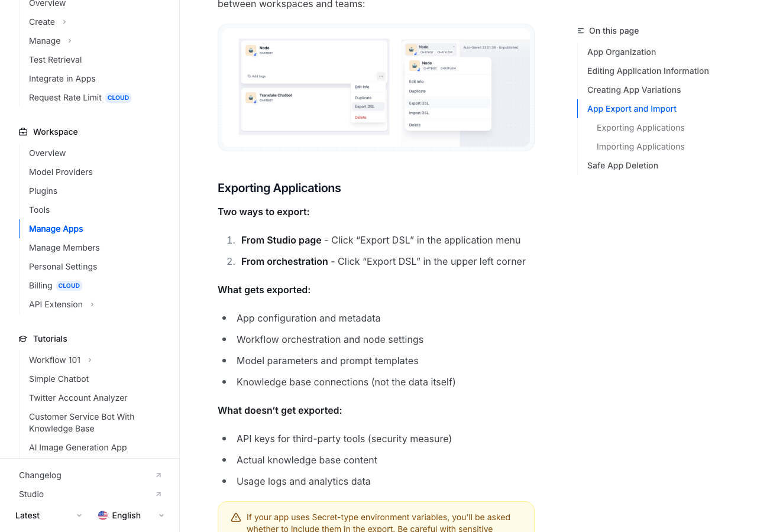Screen dimensions: 757x532
Task: Click the warning triangle icon in callout
Action: 236,517
